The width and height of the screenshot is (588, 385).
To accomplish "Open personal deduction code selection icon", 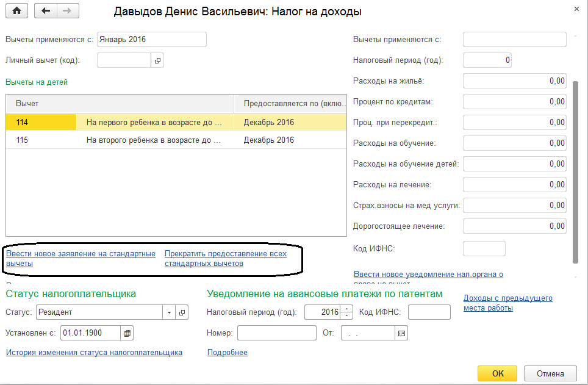I will click(157, 60).
